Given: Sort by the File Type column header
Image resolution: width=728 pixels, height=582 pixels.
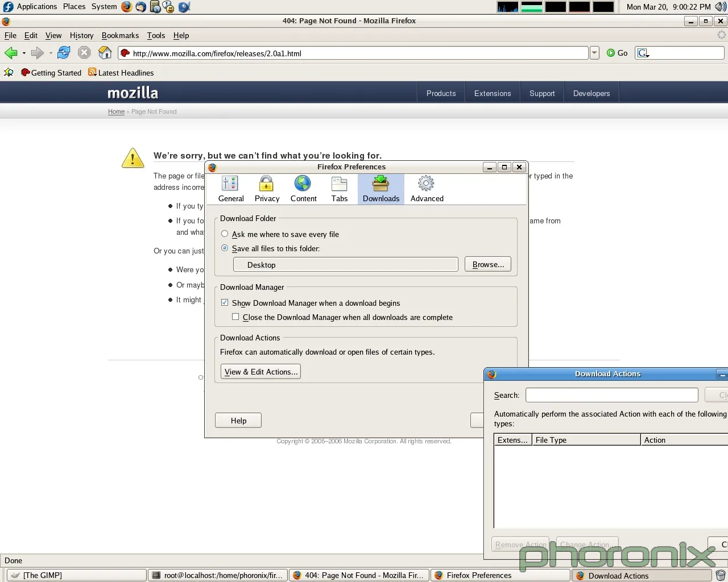Looking at the screenshot, I should [586, 440].
